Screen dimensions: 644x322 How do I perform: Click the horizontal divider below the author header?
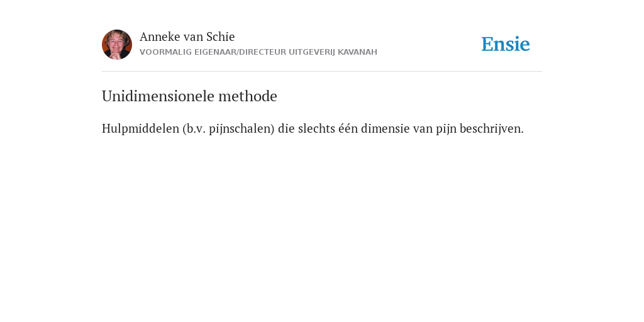322,72
